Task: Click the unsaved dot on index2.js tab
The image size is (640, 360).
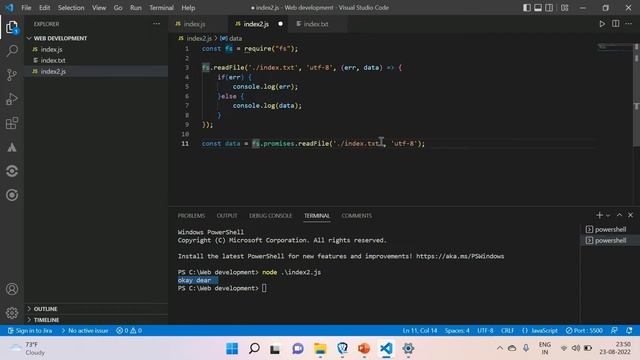Action: point(280,24)
